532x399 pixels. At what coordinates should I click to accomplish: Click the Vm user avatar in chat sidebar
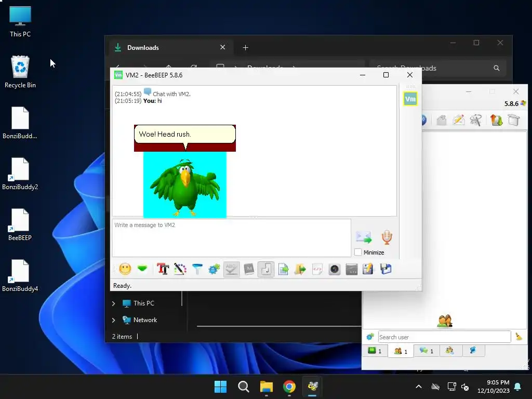pos(410,99)
